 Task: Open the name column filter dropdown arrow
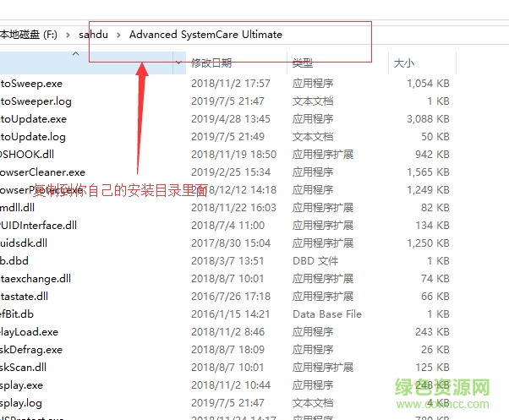(x=179, y=63)
